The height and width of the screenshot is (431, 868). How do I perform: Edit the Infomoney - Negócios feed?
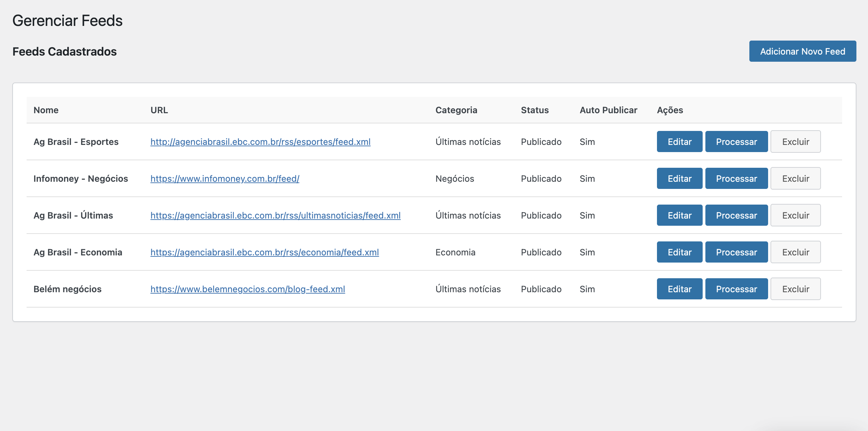coord(679,178)
